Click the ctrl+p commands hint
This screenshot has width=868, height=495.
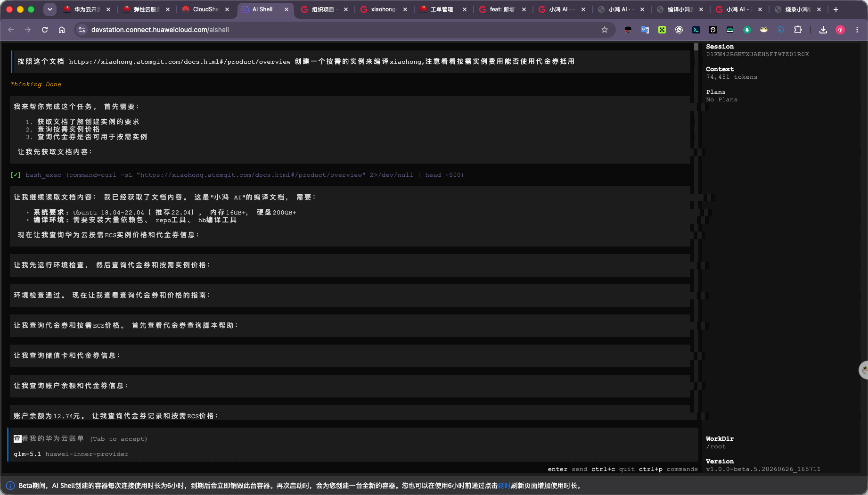coord(668,469)
